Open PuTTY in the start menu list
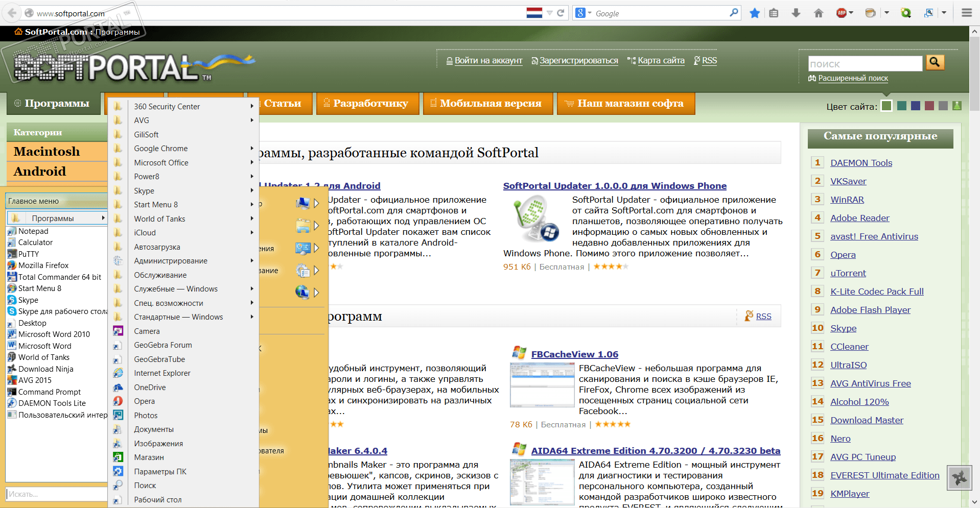 tap(29, 254)
